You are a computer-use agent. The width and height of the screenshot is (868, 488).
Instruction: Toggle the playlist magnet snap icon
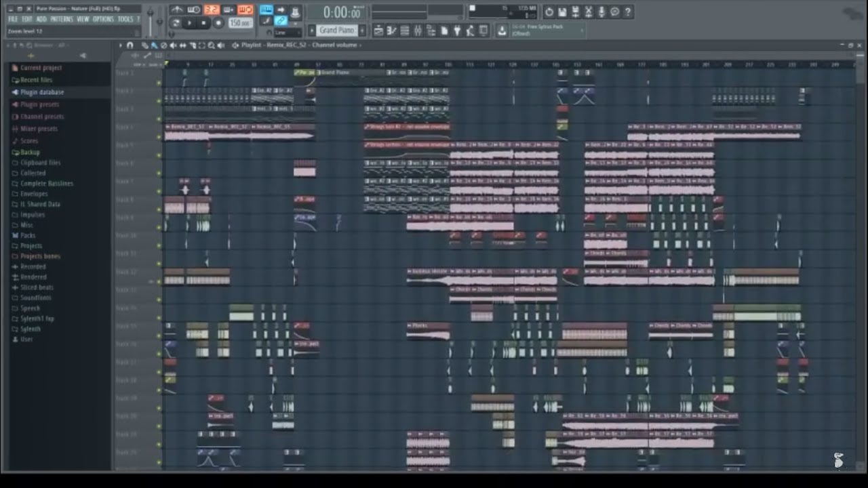[x=130, y=45]
